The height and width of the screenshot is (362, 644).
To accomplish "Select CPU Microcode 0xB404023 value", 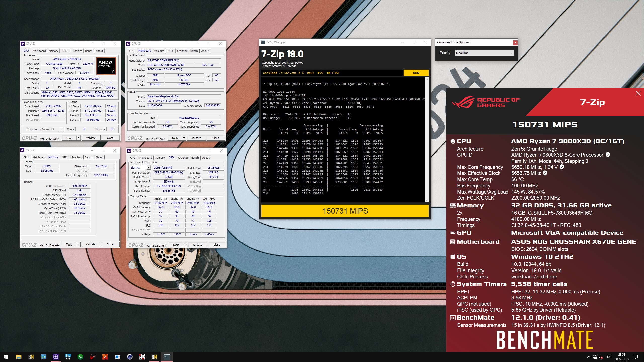I will click(x=213, y=105).
